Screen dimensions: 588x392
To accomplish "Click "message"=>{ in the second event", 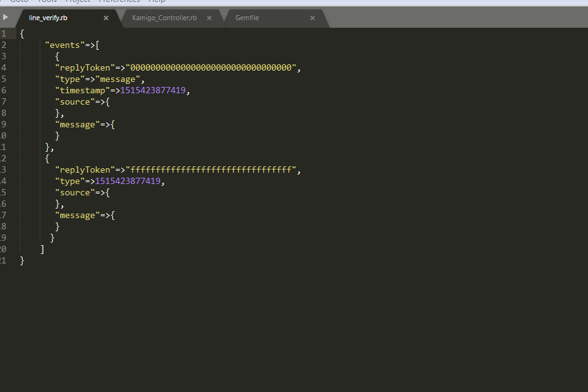I will click(85, 215).
